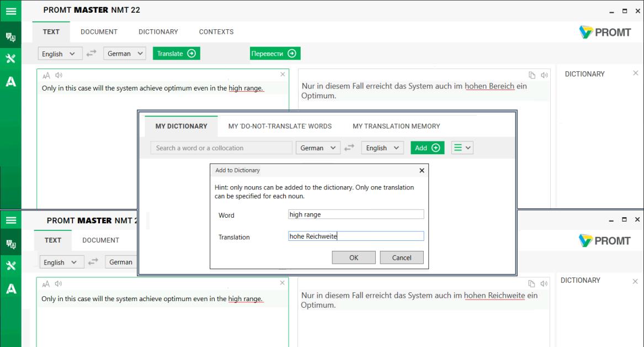This screenshot has height=347, width=644.
Task: Switch to TEXT tab in bottom window
Action: point(53,240)
